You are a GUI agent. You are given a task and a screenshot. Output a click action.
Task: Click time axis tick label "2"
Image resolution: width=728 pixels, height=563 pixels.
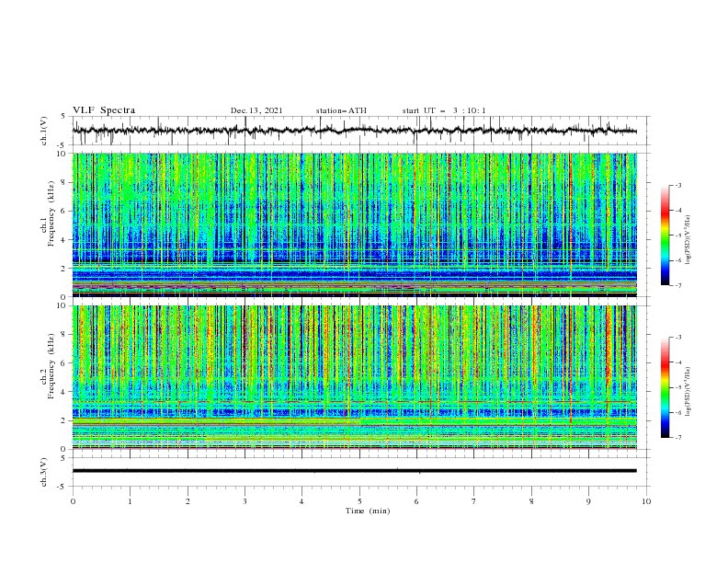click(x=188, y=501)
